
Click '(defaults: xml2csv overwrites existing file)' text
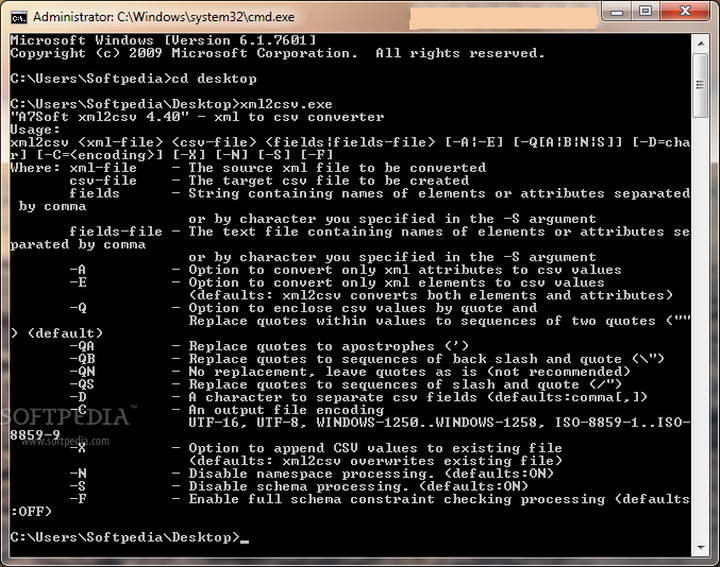[375, 461]
